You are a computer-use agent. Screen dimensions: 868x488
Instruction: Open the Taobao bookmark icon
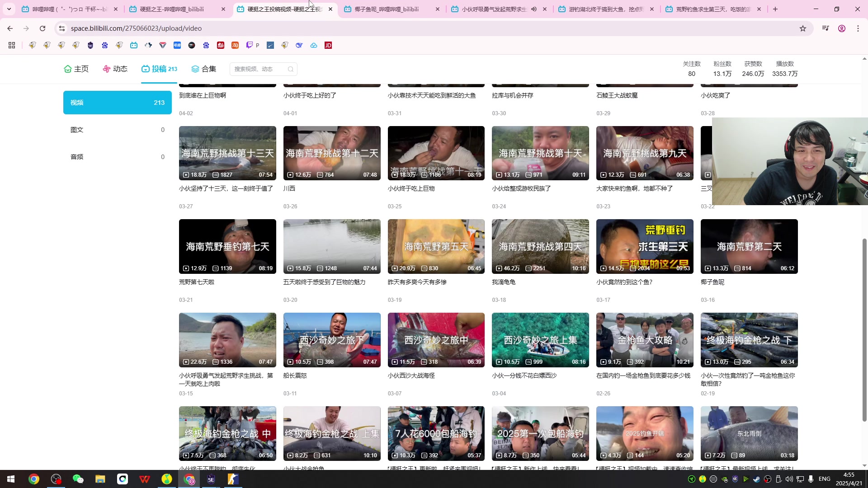tap(235, 45)
